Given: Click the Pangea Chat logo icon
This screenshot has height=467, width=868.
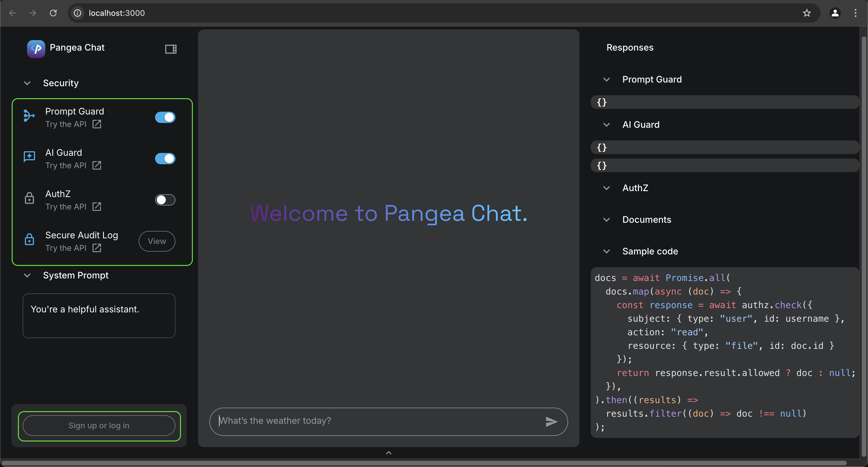Looking at the screenshot, I should point(36,49).
